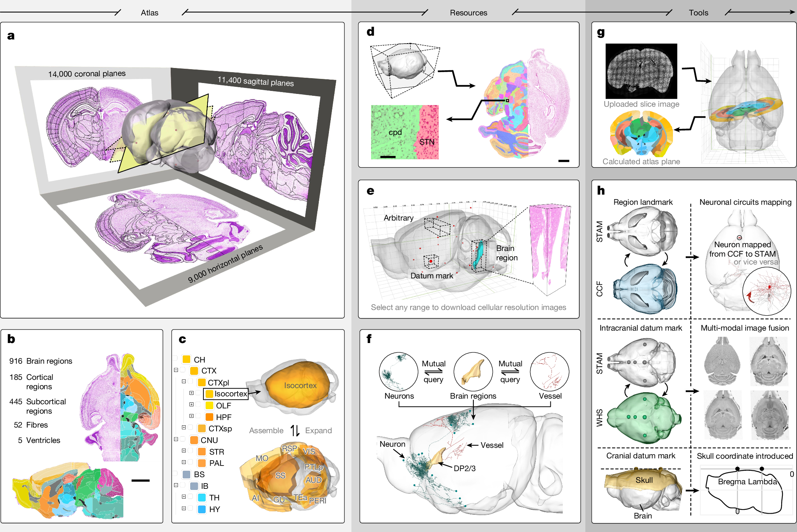
Task: Click the Expand label
Action: [x=318, y=431]
